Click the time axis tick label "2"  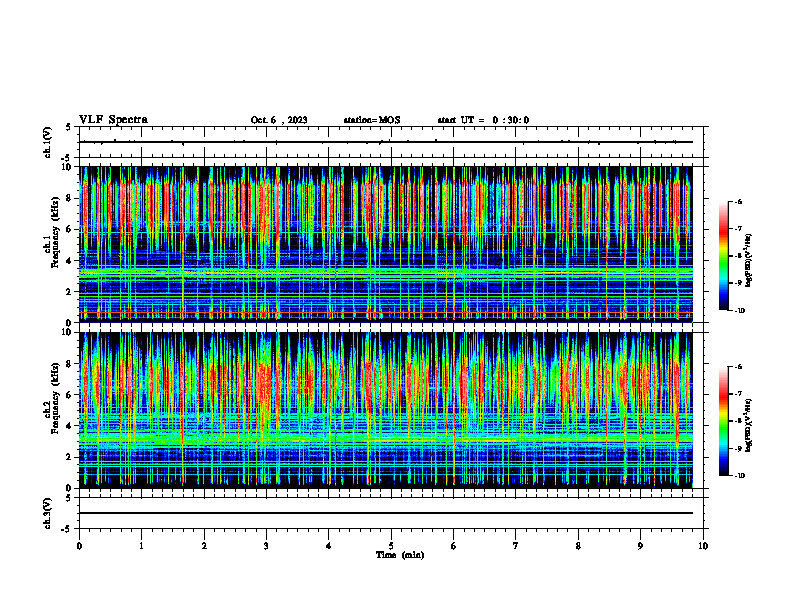204,546
